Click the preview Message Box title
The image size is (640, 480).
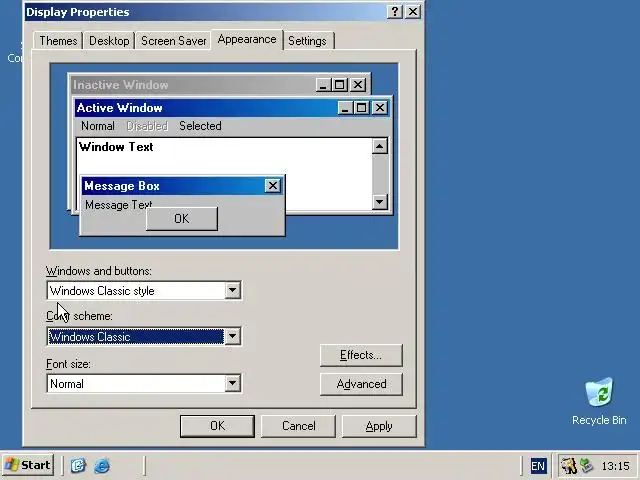(122, 186)
